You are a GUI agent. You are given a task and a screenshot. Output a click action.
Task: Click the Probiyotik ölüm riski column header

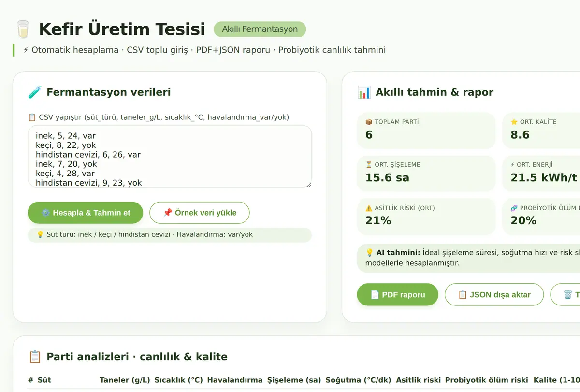click(x=487, y=380)
